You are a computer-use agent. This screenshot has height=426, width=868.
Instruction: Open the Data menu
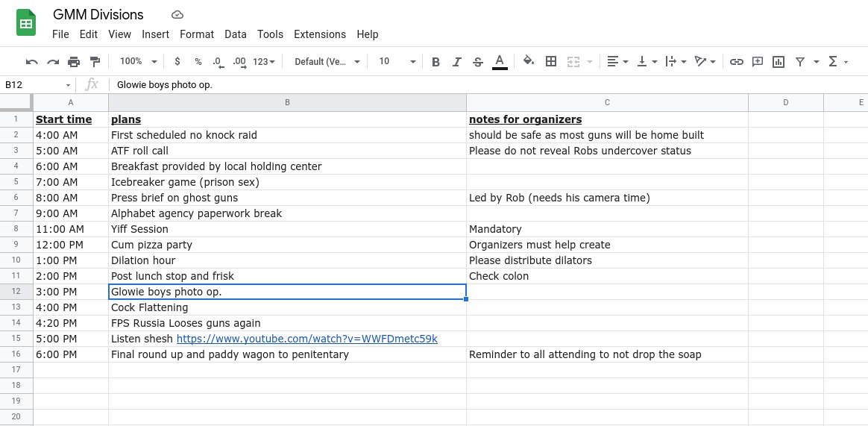point(235,34)
